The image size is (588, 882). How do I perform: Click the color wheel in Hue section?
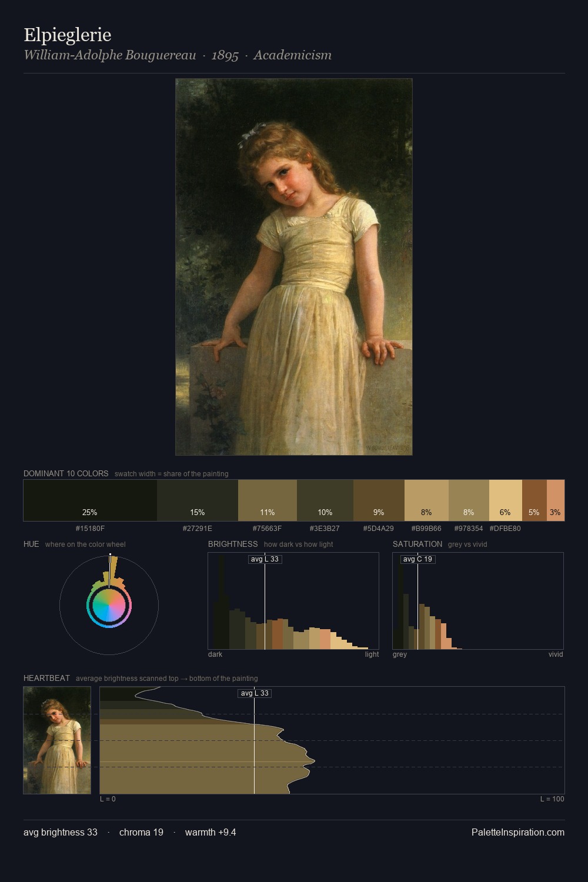point(109,606)
